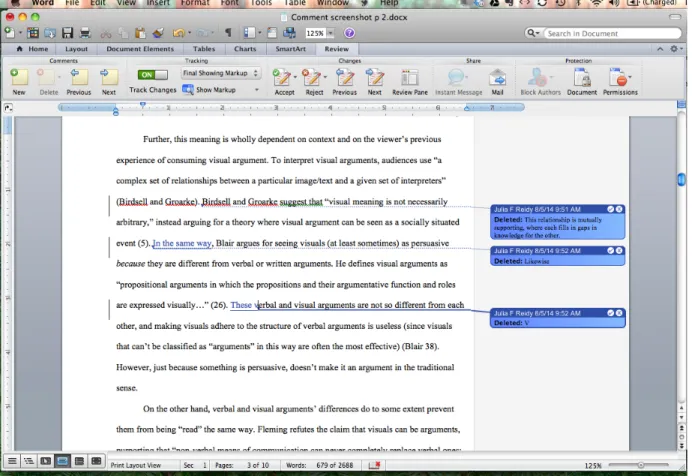Screen dimensions: 692x476
Task: Switch to Full Screen view button
Action: click(96, 461)
